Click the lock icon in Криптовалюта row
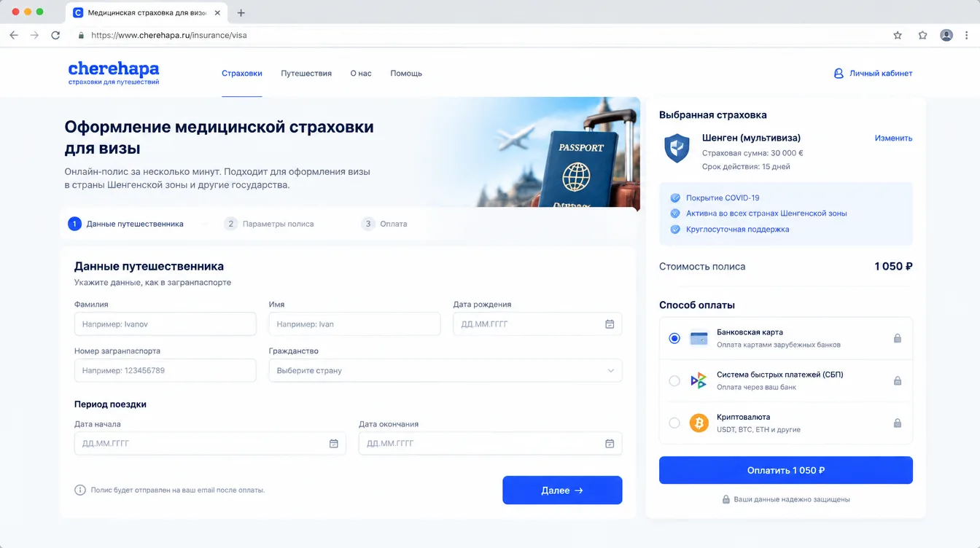The height and width of the screenshot is (548, 980). tap(898, 423)
